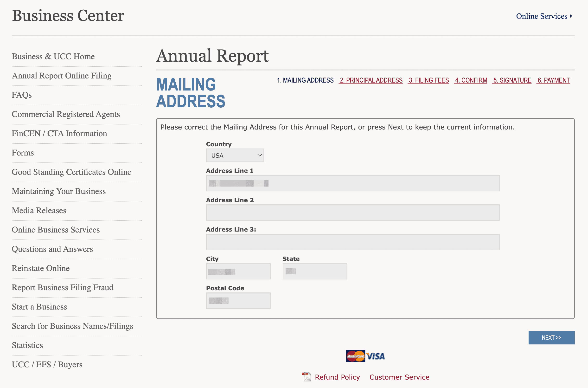Viewport: 588px width, 388px height.
Task: Open Start a Business link
Action: coord(39,307)
